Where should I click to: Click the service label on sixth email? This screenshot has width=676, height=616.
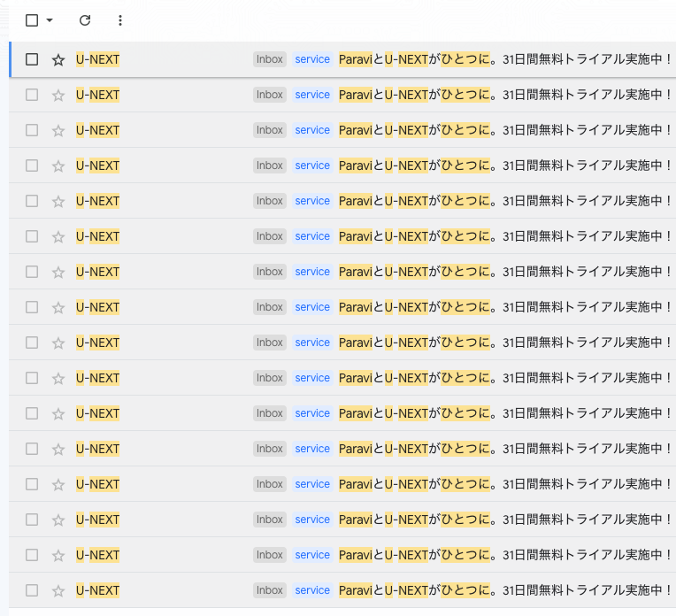tap(312, 236)
